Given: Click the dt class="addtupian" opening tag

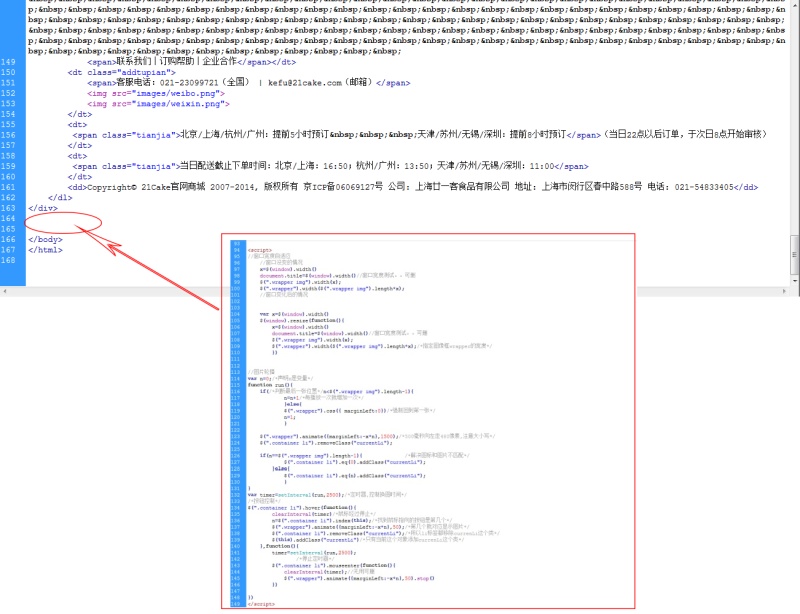Looking at the screenshot, I should (x=121, y=72).
